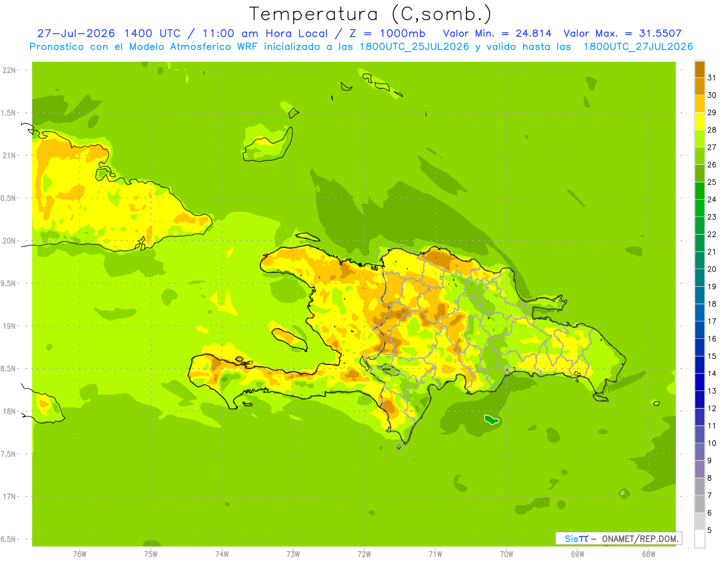
Task: Pick the gray swatch between 6 and 7
Action: (x=699, y=504)
